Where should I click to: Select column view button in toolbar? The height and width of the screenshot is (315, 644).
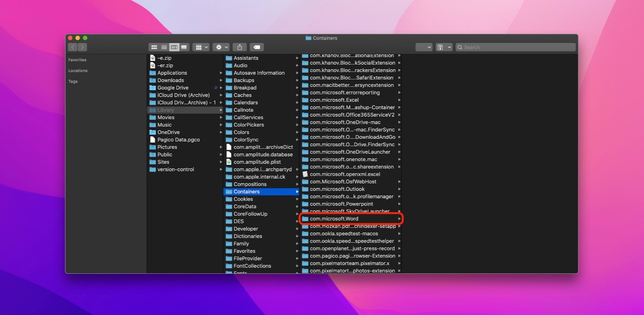click(x=174, y=47)
